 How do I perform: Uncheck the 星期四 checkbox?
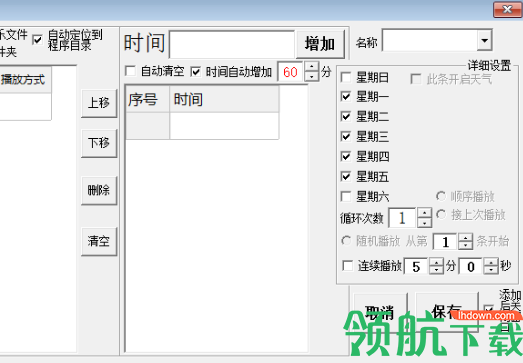(346, 156)
